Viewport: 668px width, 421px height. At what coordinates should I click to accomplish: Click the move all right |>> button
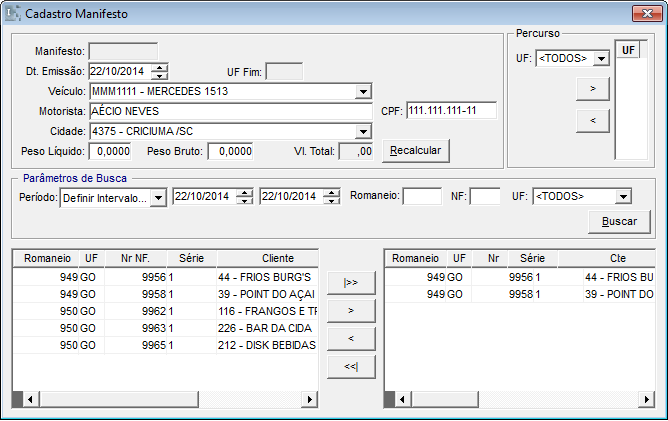(x=350, y=283)
